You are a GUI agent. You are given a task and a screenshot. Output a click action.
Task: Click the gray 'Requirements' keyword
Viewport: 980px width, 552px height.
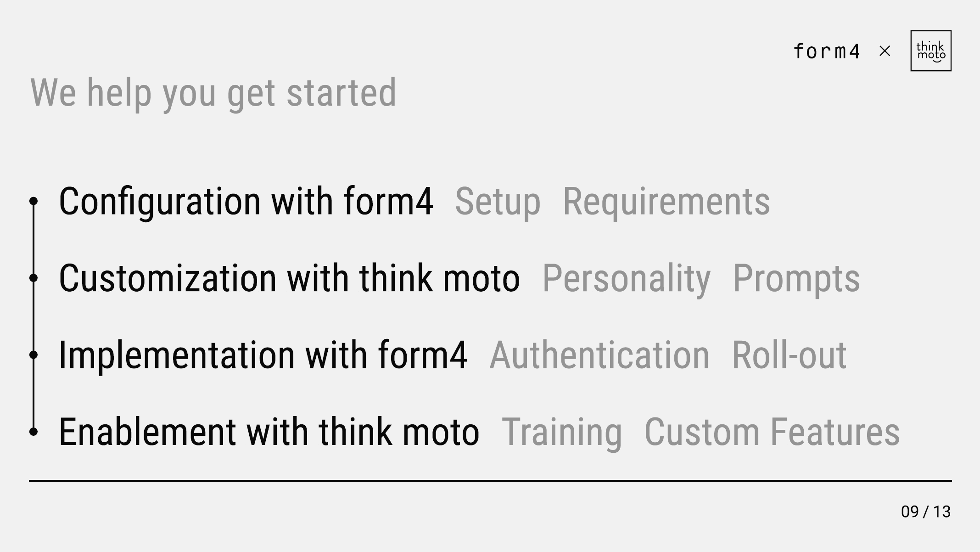(x=666, y=202)
